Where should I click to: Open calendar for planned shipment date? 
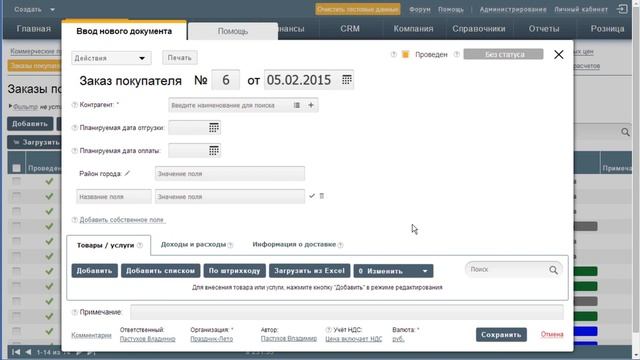(x=214, y=128)
